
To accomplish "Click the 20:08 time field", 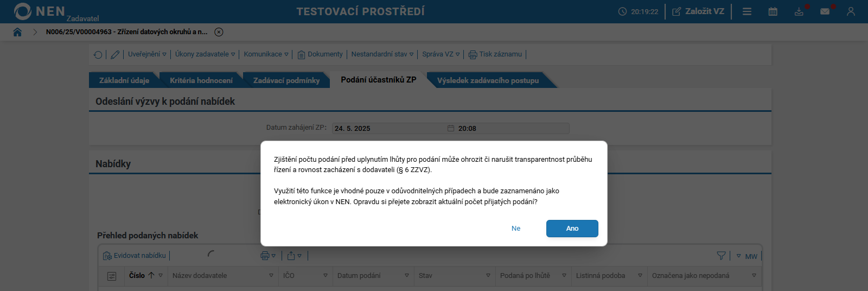I will tap(512, 128).
